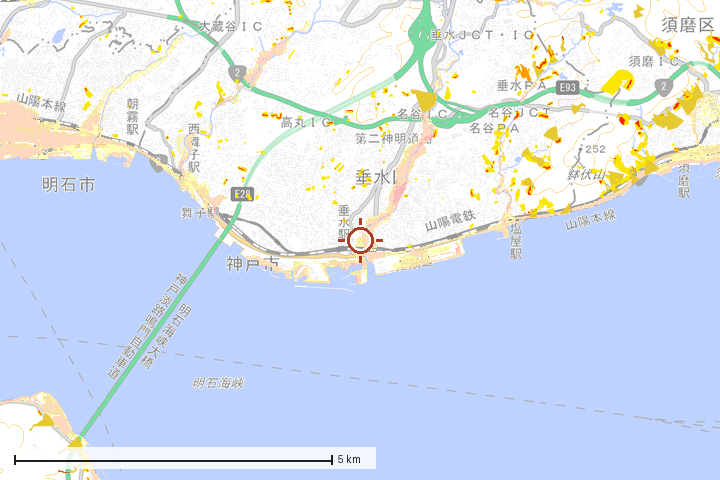Select the 大蔵谷IC label
The width and height of the screenshot is (720, 480).
pos(231,27)
